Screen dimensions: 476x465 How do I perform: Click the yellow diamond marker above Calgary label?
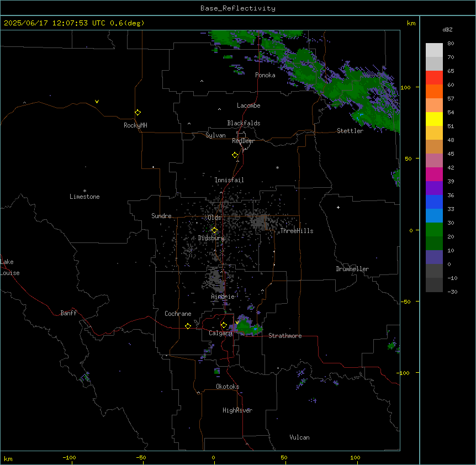pyautogui.click(x=224, y=325)
